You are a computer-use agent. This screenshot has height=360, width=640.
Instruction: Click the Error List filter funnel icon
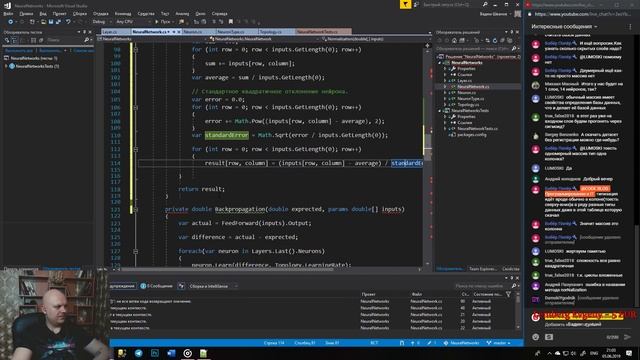[x=509, y=294]
